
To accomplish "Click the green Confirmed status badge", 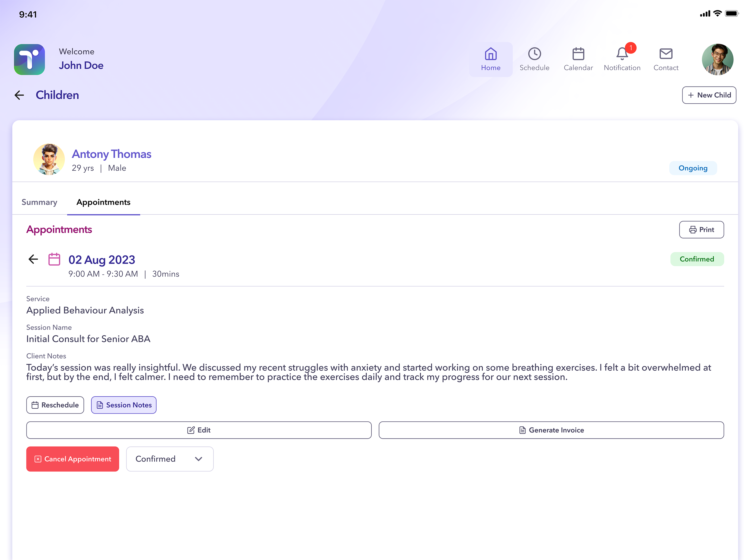I will click(x=697, y=259).
